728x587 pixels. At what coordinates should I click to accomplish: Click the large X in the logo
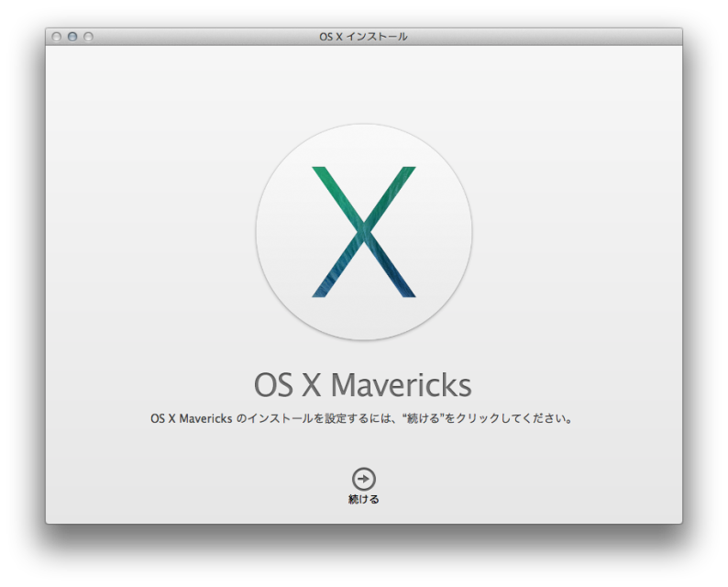coord(364,231)
